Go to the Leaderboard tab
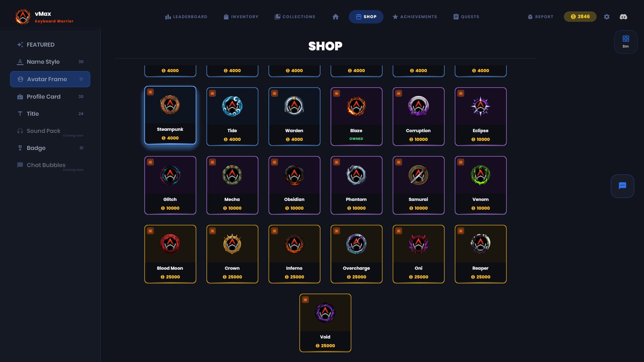This screenshot has height=362, width=644. pos(186,17)
